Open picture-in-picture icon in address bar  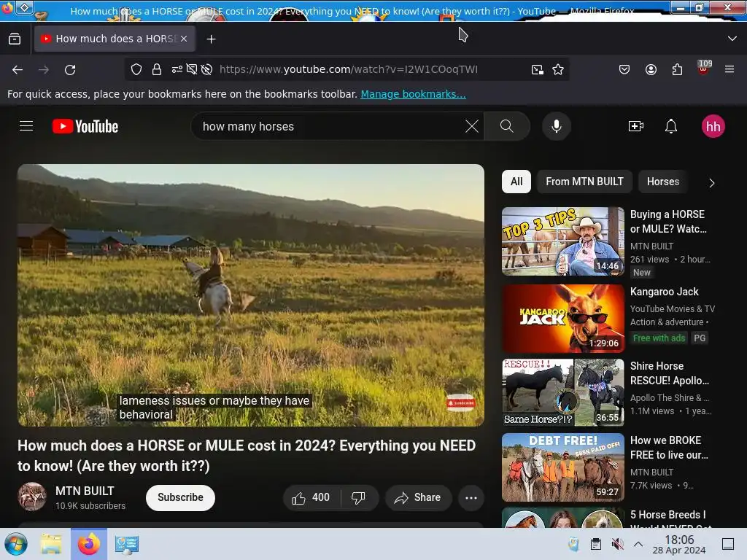(x=538, y=69)
